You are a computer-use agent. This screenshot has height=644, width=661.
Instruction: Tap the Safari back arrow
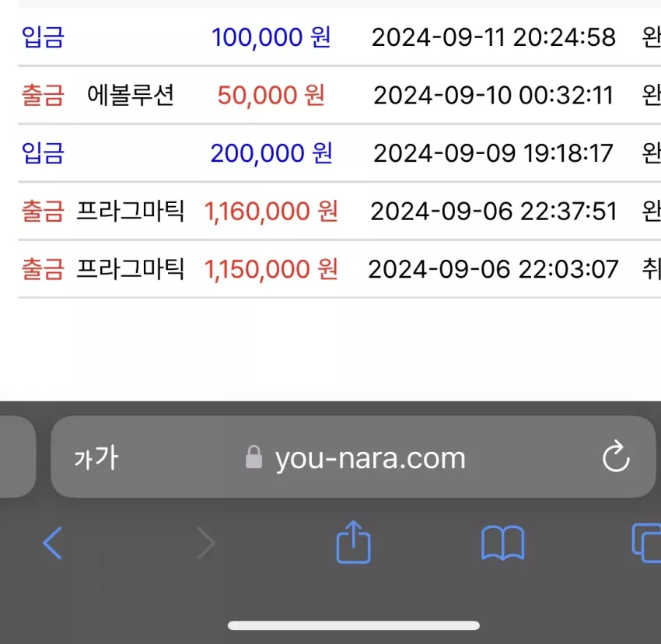53,543
